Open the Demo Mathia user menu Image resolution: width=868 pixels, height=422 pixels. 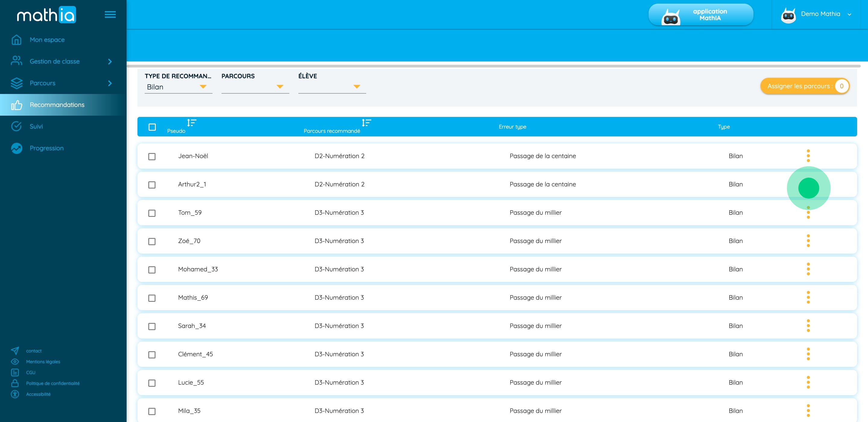pos(819,14)
